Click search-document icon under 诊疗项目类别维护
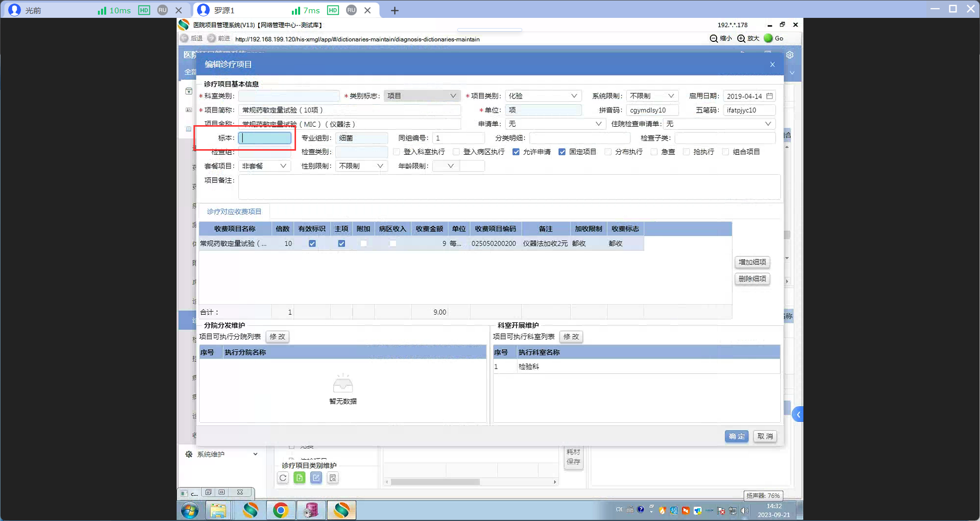 333,478
